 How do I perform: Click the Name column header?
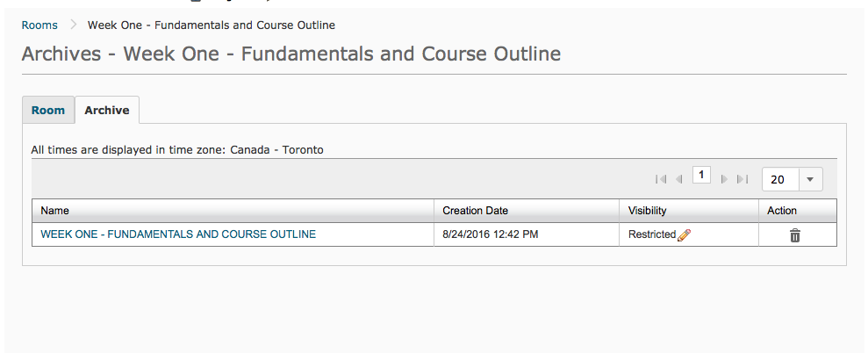(55, 211)
